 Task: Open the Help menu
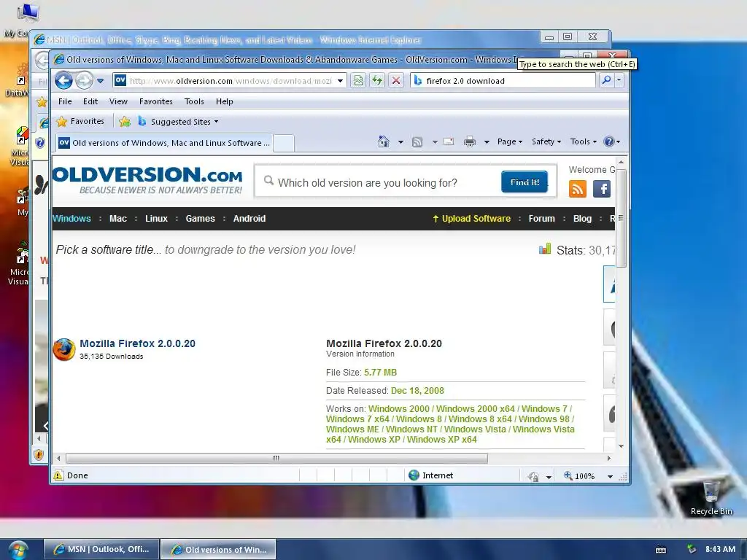pos(225,101)
